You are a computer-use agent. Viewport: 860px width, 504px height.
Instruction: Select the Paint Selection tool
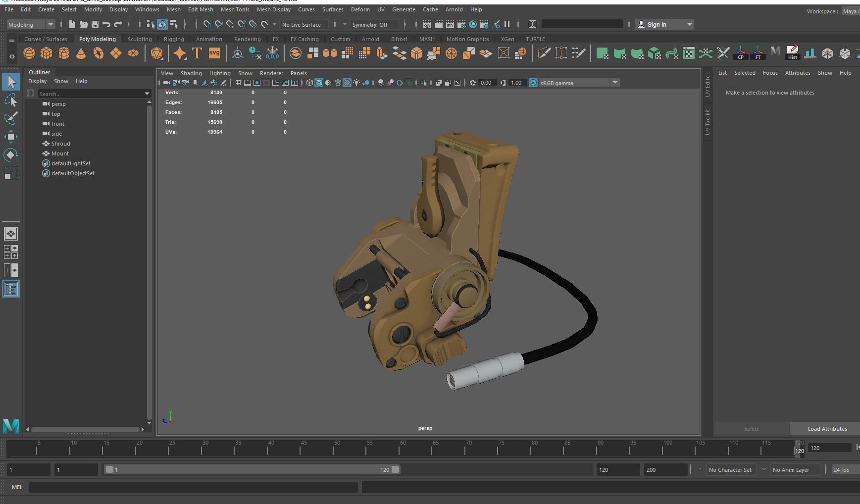11,118
